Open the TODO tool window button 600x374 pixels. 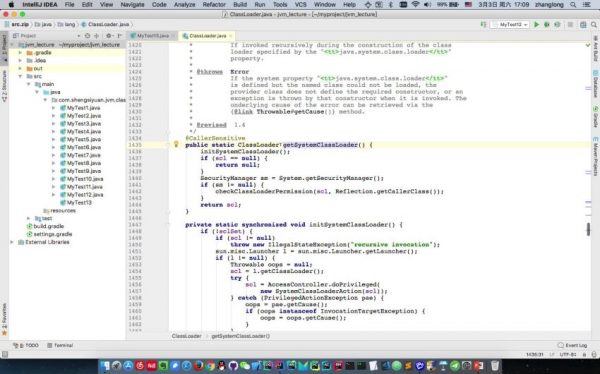tap(26, 345)
